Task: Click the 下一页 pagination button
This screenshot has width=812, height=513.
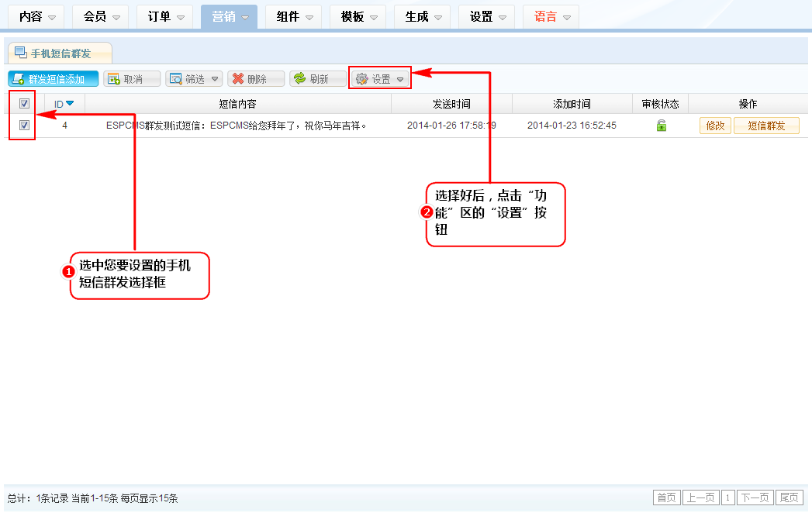Action: point(755,498)
